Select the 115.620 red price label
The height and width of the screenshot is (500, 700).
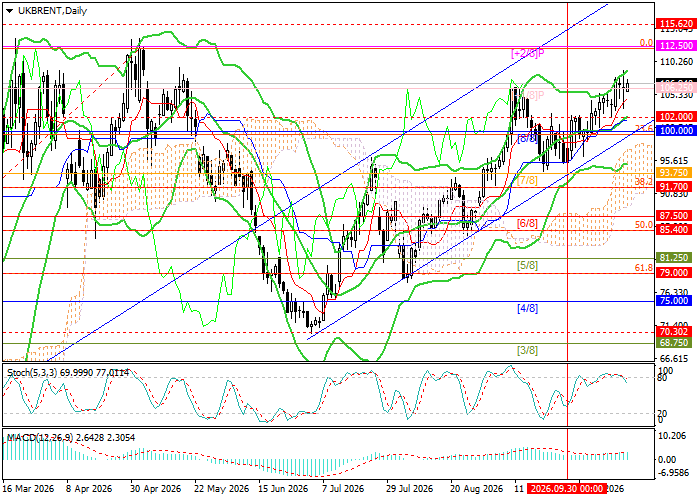pos(676,24)
